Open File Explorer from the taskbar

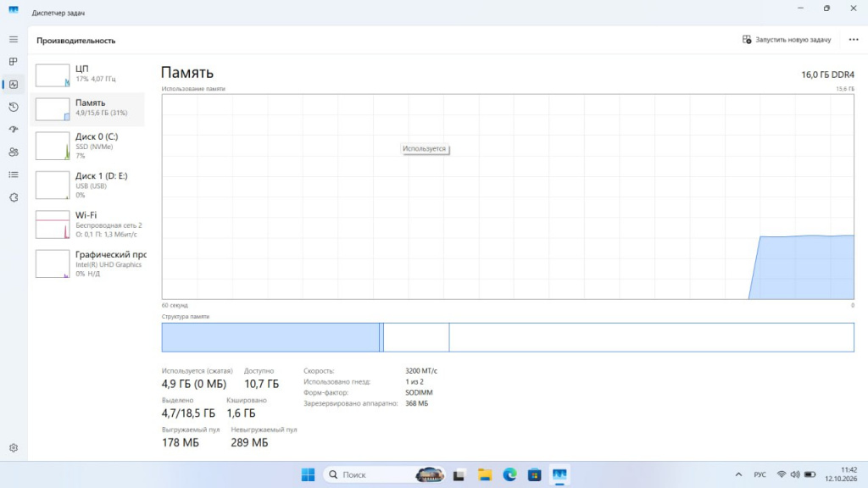(485, 474)
